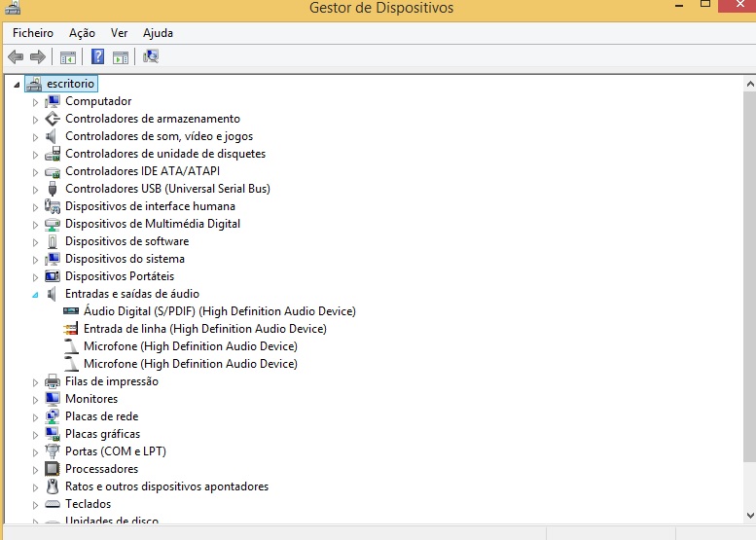Click the scroll down arrow of the tree
756x540 pixels.
(750, 516)
